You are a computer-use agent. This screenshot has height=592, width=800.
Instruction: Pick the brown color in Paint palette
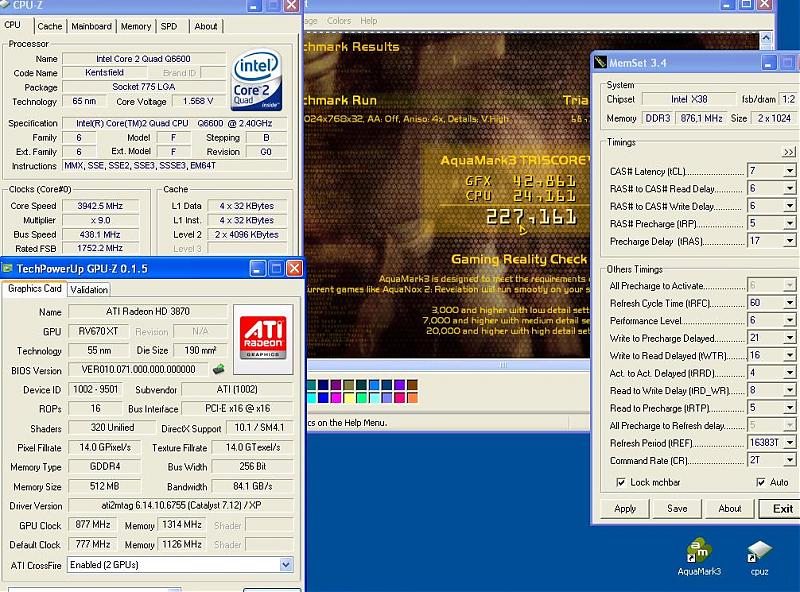(x=412, y=385)
